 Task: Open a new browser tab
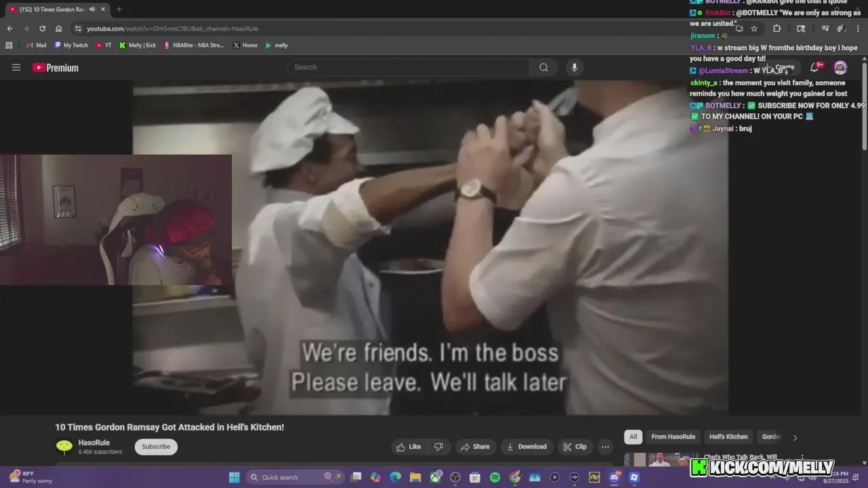(x=119, y=9)
